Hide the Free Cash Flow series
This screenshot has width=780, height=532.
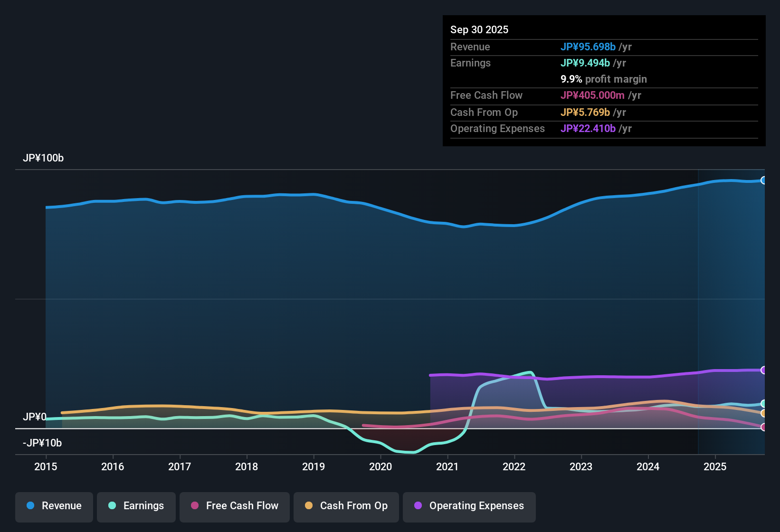coord(235,506)
